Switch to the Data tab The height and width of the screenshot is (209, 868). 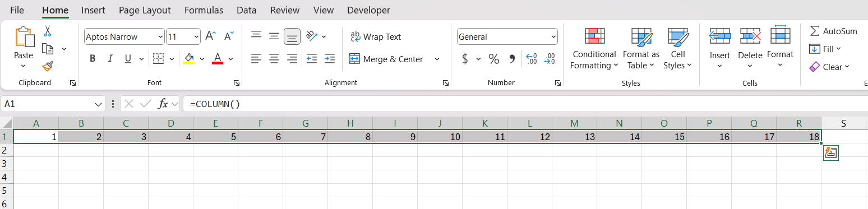(x=247, y=10)
